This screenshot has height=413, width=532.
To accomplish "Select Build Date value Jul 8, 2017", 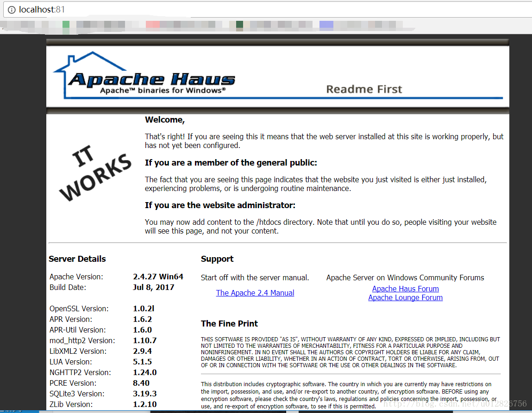I will 154,287.
